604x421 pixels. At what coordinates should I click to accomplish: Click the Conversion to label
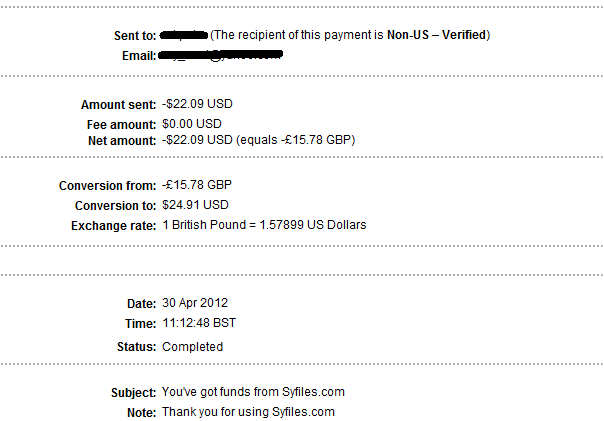pyautogui.click(x=116, y=205)
